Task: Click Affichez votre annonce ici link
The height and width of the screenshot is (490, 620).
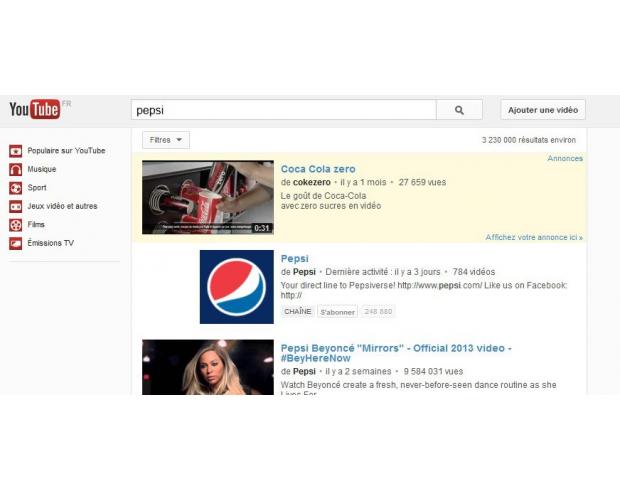Action: pos(534,237)
